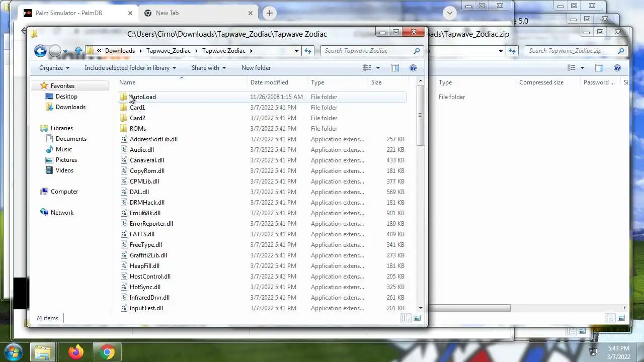Open the Organize menu
Image resolution: width=644 pixels, height=362 pixels.
54,68
